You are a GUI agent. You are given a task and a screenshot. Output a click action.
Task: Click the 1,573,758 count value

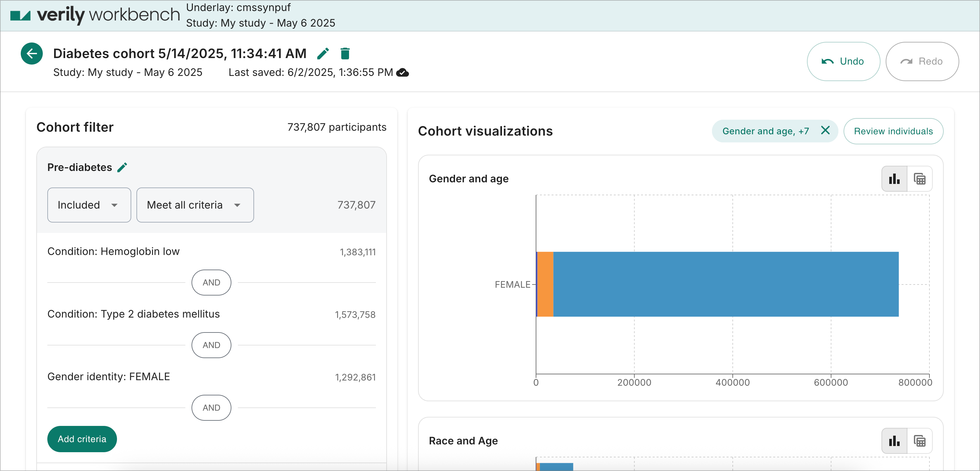(355, 315)
